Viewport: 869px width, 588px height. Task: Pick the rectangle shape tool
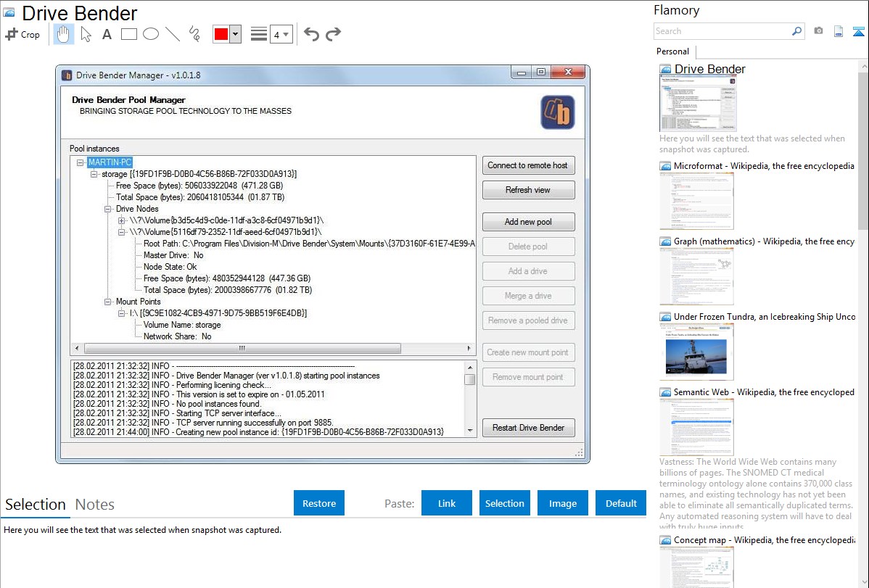coord(128,34)
